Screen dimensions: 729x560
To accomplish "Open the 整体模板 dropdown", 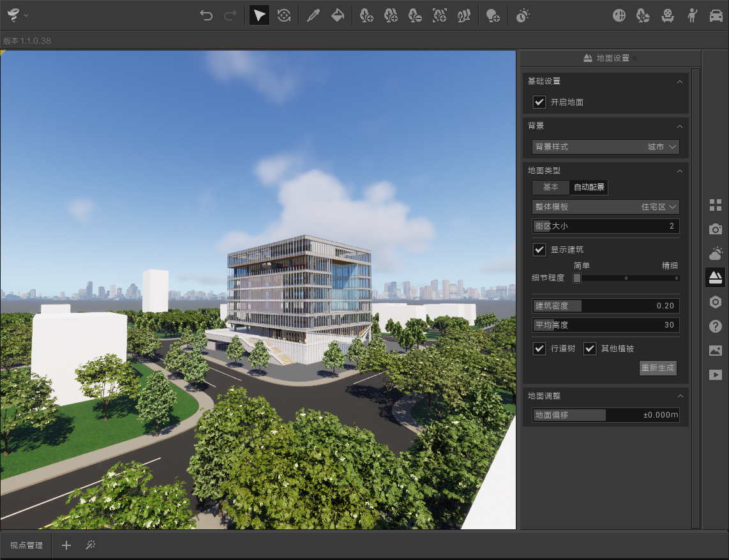I will [605, 206].
